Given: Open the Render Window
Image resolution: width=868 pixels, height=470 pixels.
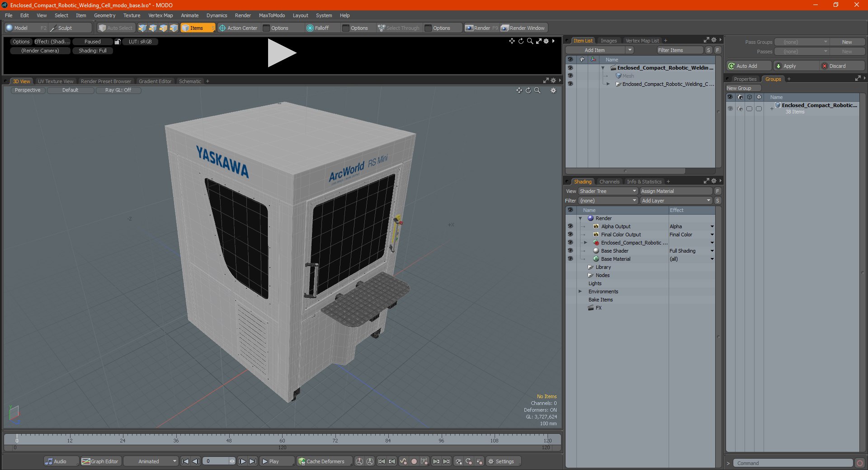Looking at the screenshot, I should click(x=523, y=28).
